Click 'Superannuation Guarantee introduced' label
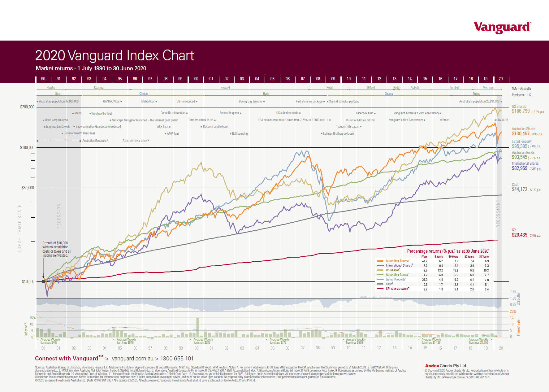The height and width of the screenshot is (392, 549). (x=98, y=126)
